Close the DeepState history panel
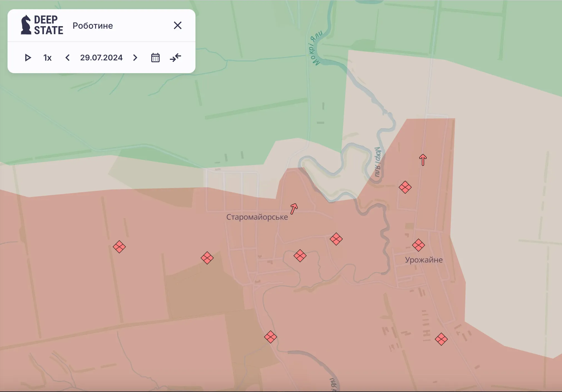 coord(177,26)
